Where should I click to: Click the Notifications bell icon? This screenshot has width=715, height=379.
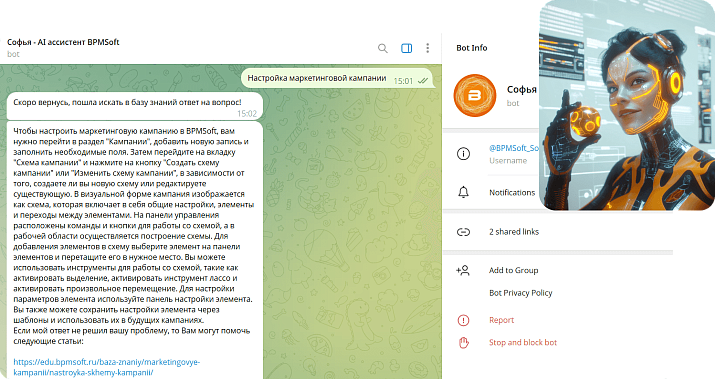pos(463,192)
